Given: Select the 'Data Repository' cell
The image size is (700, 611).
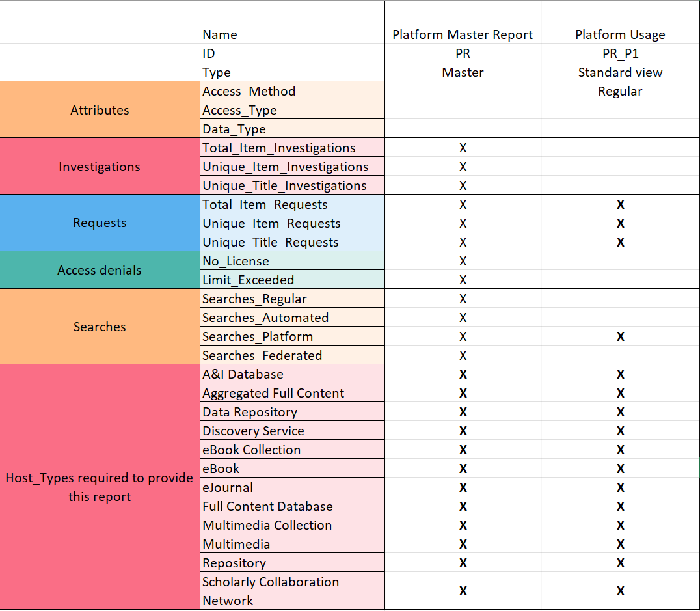Looking at the screenshot, I should 292,411.
